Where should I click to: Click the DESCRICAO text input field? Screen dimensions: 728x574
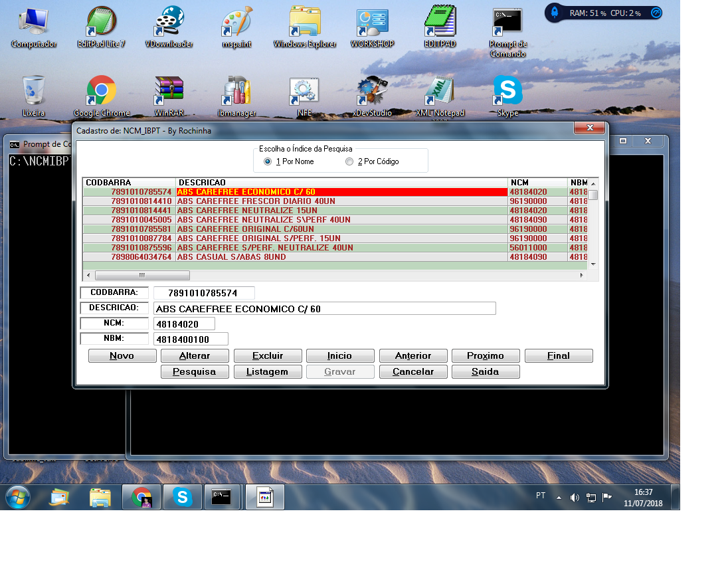point(324,309)
